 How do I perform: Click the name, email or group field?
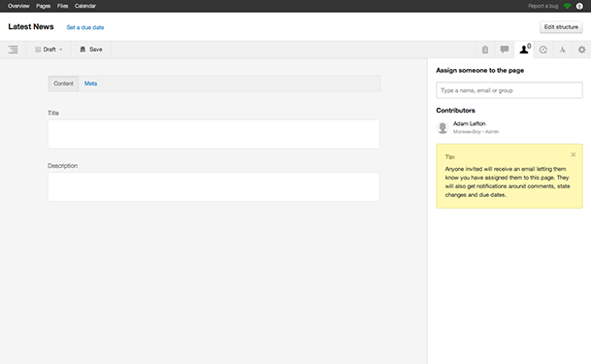(509, 90)
